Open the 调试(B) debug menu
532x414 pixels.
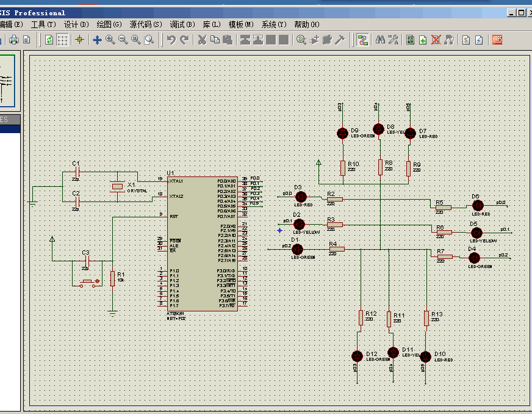182,24
